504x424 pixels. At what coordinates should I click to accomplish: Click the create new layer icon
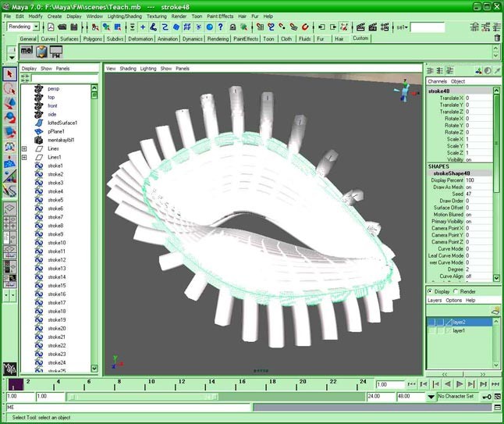495,310
